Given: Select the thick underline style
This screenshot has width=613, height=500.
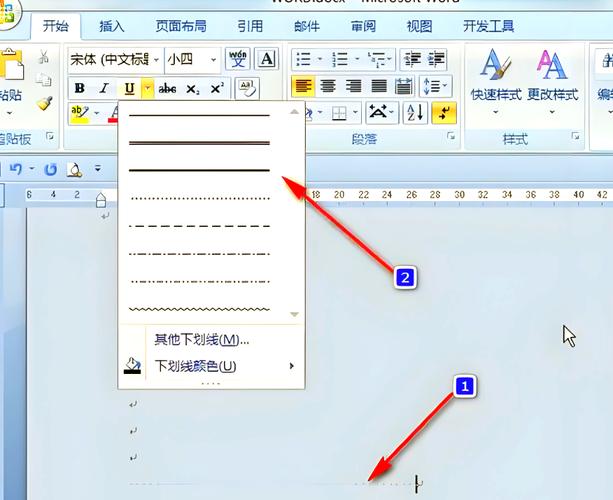Looking at the screenshot, I should [x=199, y=170].
